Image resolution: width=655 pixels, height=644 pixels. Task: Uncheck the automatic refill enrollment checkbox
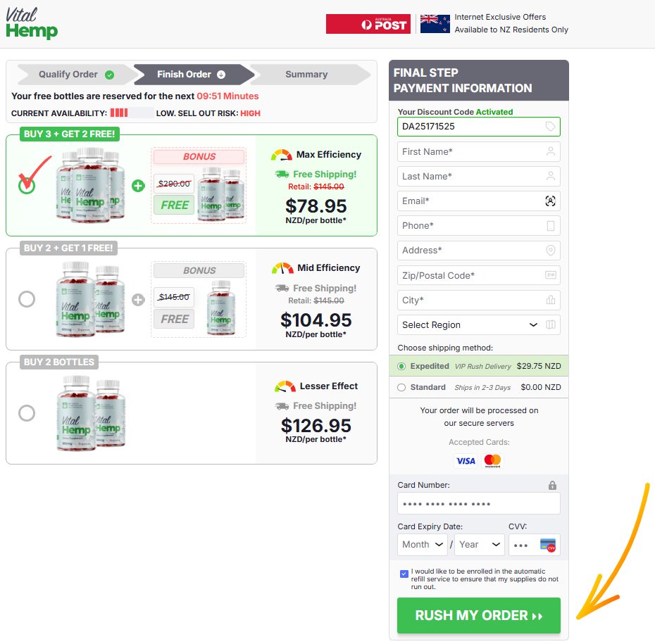404,574
